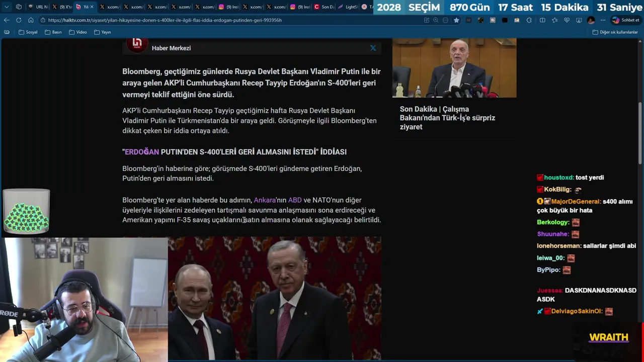Viewport: 644px width, 362px height.
Task: Open the zoom magnifier in address bar
Action: coord(436,20)
